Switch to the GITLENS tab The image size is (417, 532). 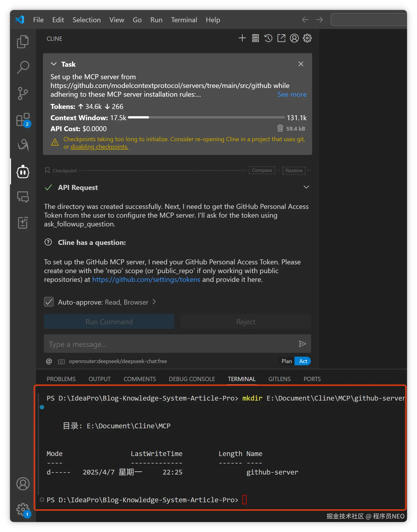coord(279,379)
